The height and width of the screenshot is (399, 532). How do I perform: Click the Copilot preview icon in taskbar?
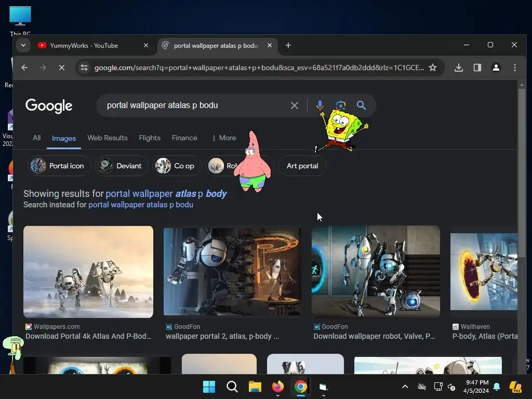point(515,387)
